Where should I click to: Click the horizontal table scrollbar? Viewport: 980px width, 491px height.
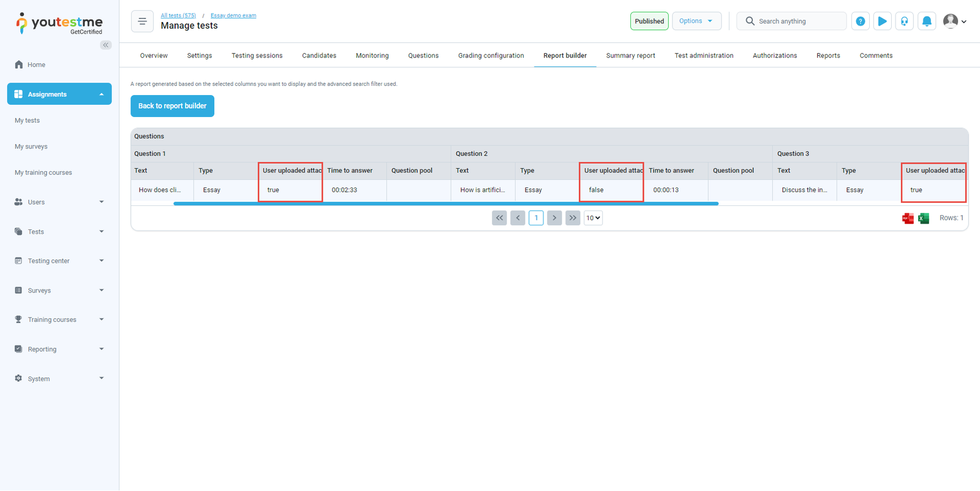pyautogui.click(x=445, y=204)
